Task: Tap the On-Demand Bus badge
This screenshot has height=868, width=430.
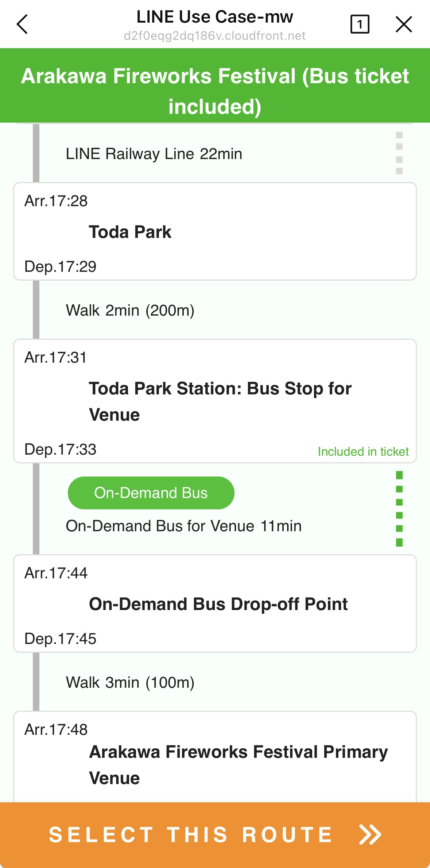Action: [151, 493]
